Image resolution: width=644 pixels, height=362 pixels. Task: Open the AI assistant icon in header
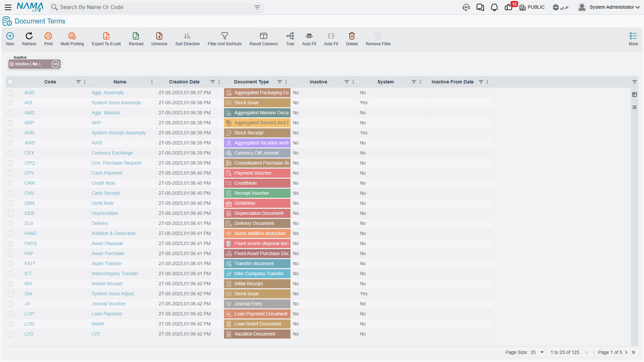point(466,7)
